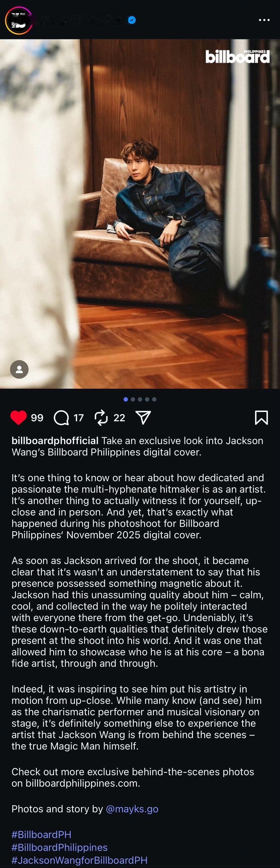Screen dimensions: 280x868
Task: Open the #BillboardPhilippines hashtag
Action: pyautogui.click(x=60, y=847)
